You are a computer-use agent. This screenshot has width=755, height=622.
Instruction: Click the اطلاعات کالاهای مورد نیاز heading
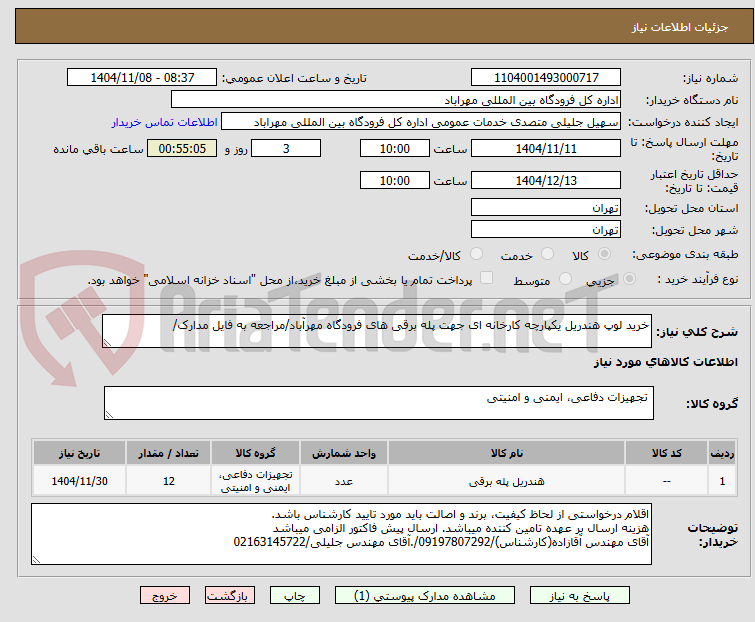pyautogui.click(x=665, y=362)
